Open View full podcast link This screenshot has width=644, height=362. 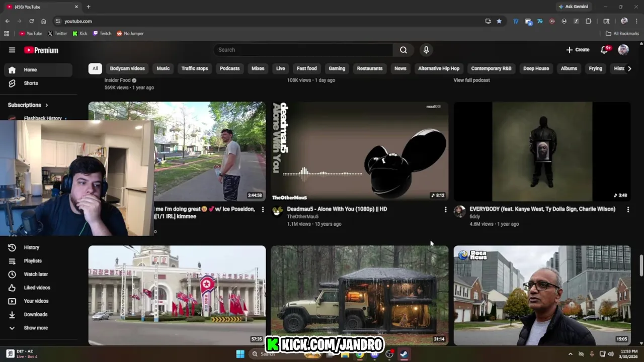point(471,80)
